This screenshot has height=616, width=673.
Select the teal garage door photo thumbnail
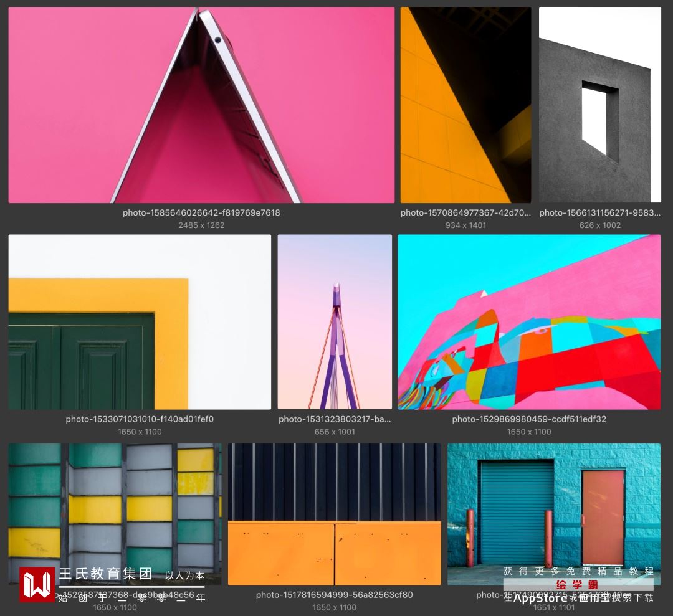pos(554,514)
